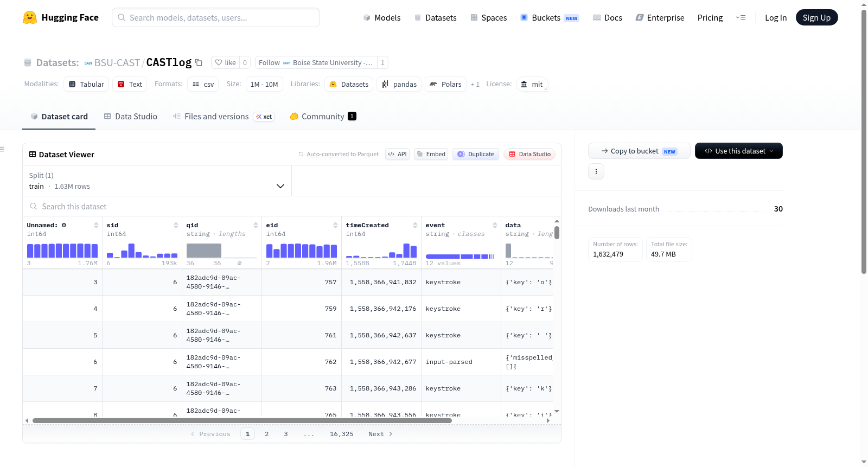Click the three-dot more options button
The height and width of the screenshot is (467, 868).
tap(596, 171)
